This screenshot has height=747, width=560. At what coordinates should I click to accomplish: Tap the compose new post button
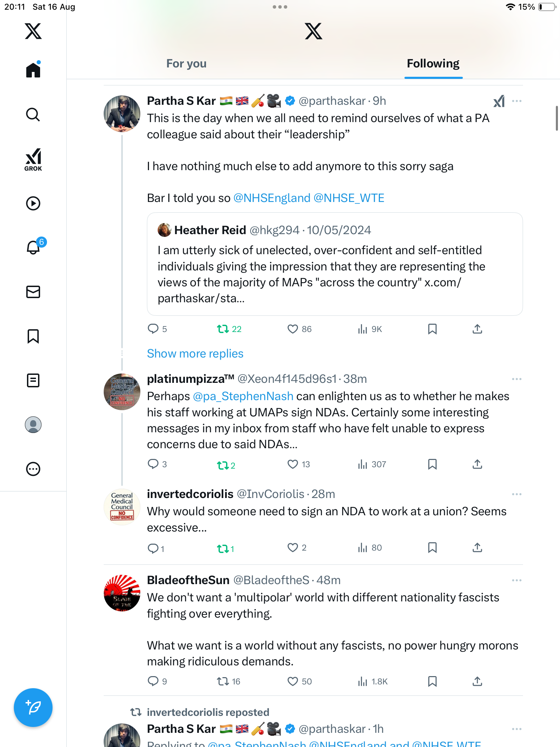pos(33,708)
